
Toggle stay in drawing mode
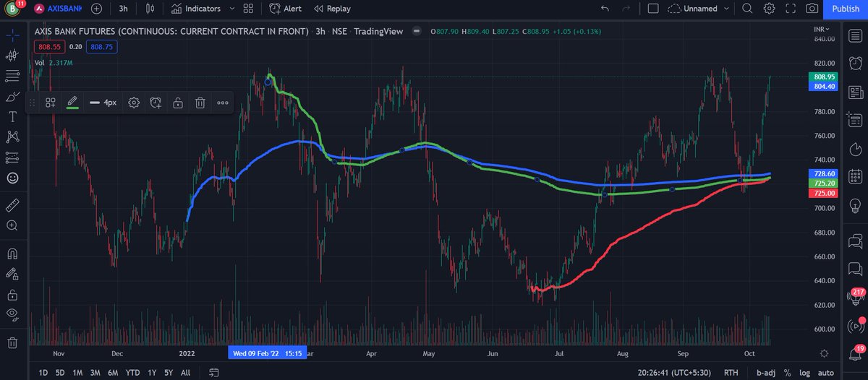(12, 274)
